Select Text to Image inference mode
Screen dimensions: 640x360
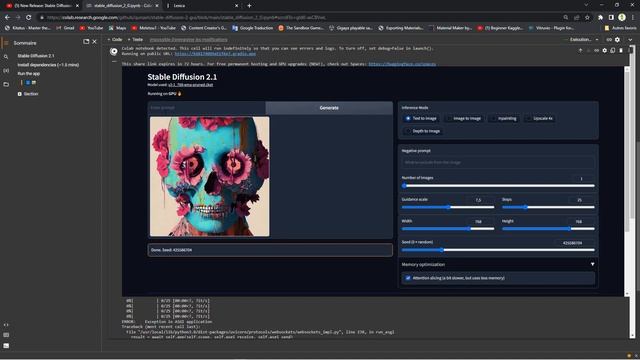pos(421,118)
